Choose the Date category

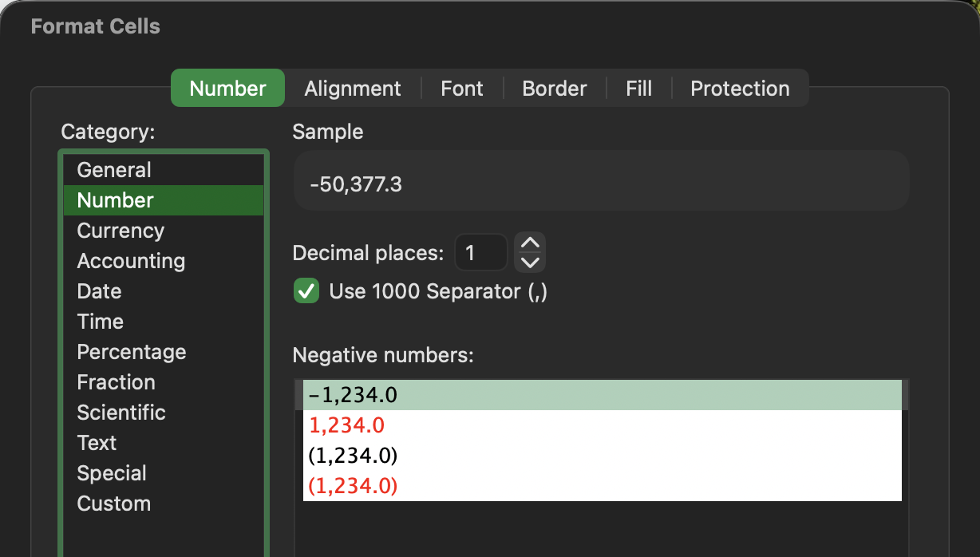point(99,291)
